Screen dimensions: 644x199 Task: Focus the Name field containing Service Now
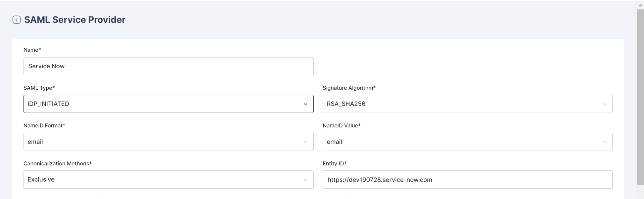[168, 66]
